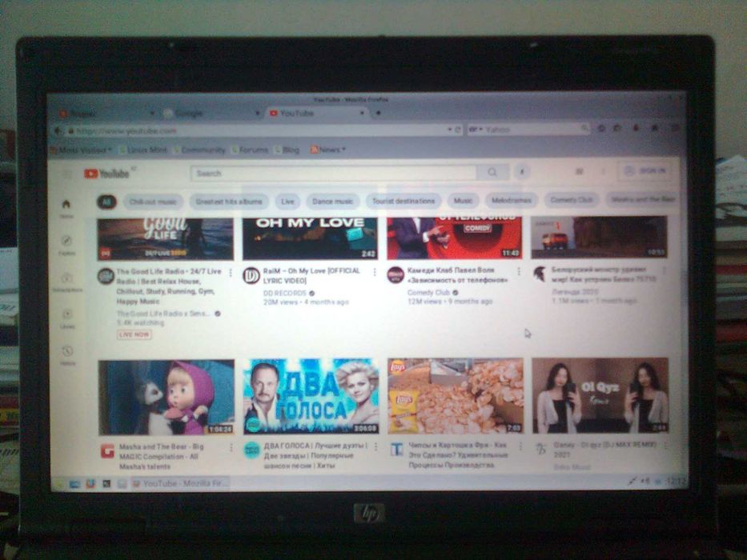Image resolution: width=747 pixels, height=560 pixels.
Task: Click DD Records channel avatar
Action: 251,276
